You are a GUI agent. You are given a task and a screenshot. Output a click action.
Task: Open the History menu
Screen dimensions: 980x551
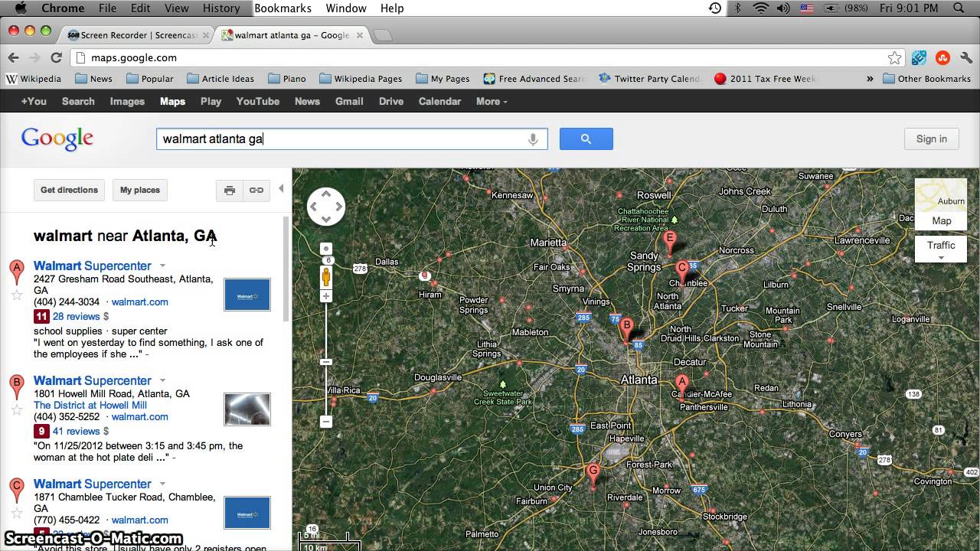pyautogui.click(x=221, y=8)
